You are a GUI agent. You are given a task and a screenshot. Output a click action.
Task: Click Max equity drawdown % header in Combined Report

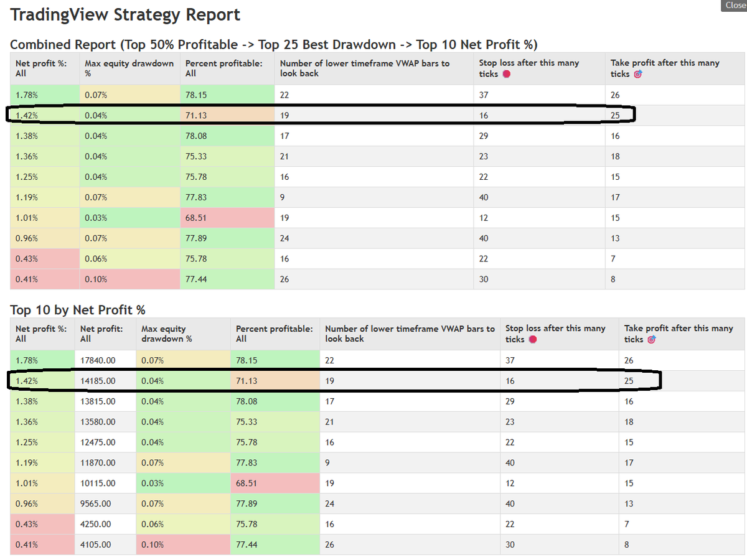point(129,68)
